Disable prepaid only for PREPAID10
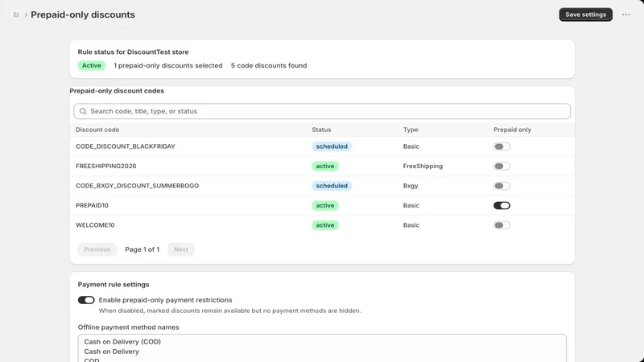The image size is (644, 362). (x=502, y=206)
